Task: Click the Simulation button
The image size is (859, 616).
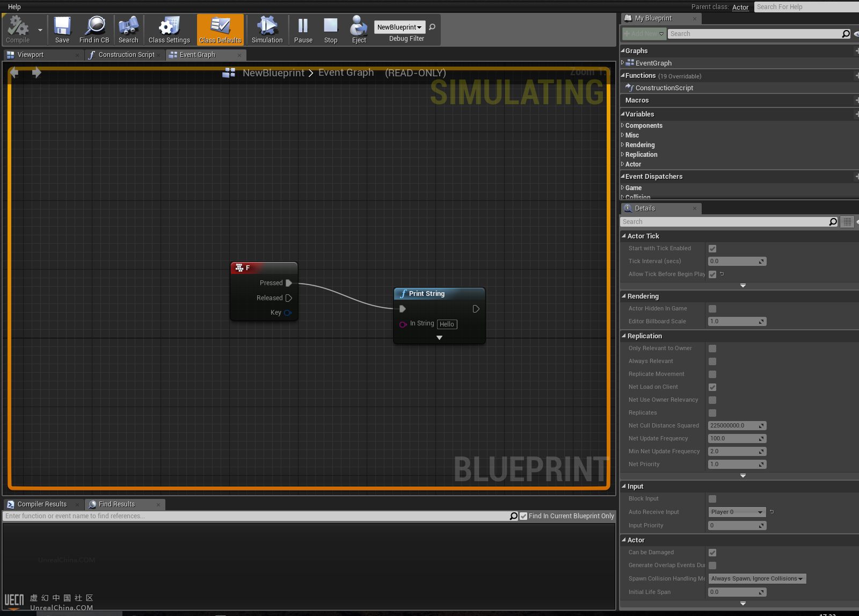Action: point(267,30)
